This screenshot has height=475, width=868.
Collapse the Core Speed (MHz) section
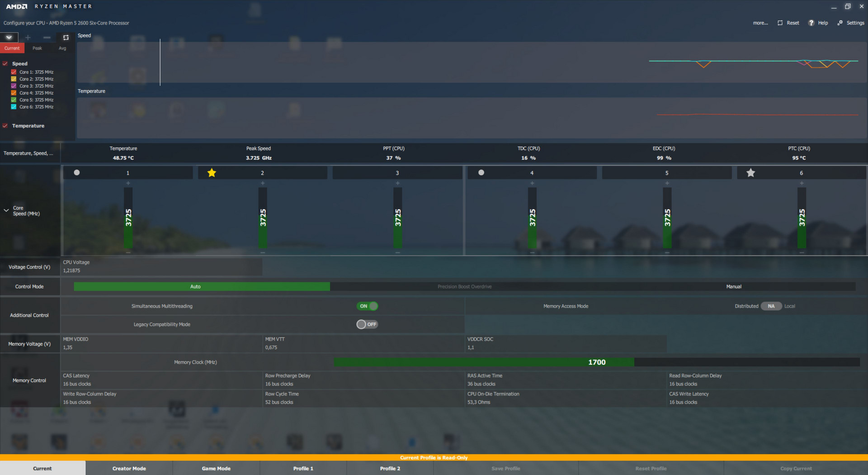click(x=6, y=210)
